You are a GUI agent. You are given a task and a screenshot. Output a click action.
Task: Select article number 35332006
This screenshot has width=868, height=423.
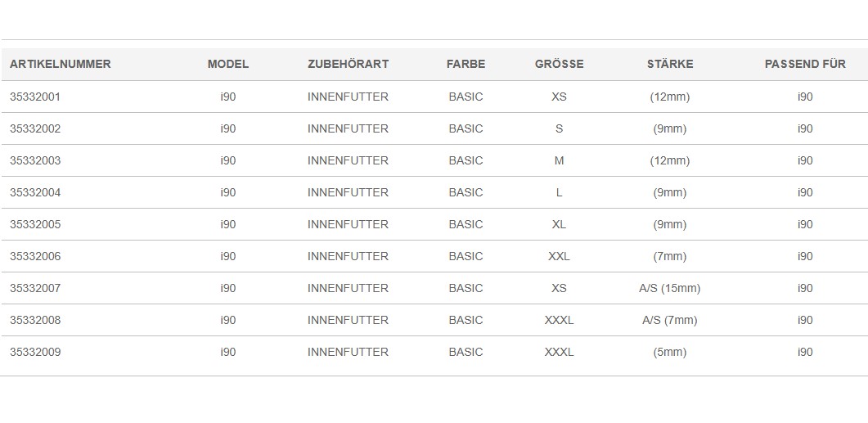click(35, 256)
